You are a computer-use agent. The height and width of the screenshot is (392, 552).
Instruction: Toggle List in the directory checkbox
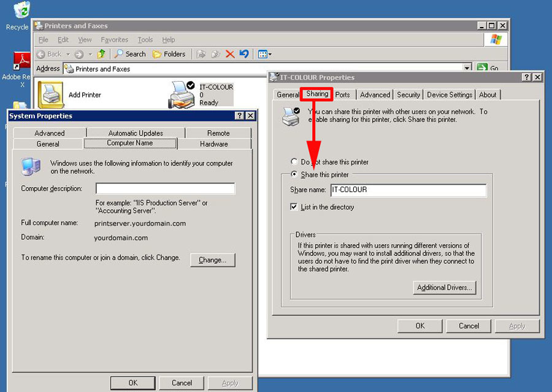294,207
